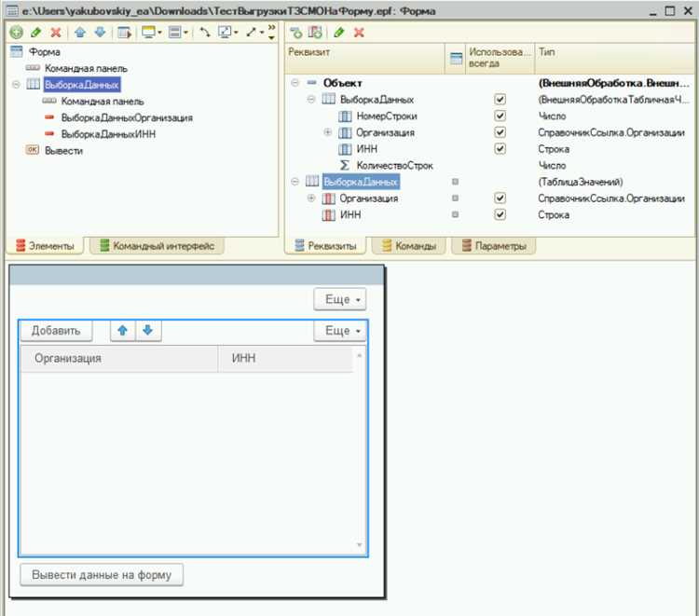Image resolution: width=699 pixels, height=616 pixels.
Task: Click the OK button icon beside Вывести in the elements tree
Action: pos(32,150)
